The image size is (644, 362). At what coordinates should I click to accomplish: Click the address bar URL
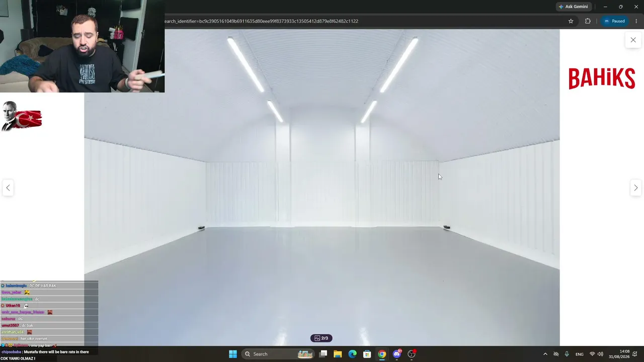coord(261,21)
